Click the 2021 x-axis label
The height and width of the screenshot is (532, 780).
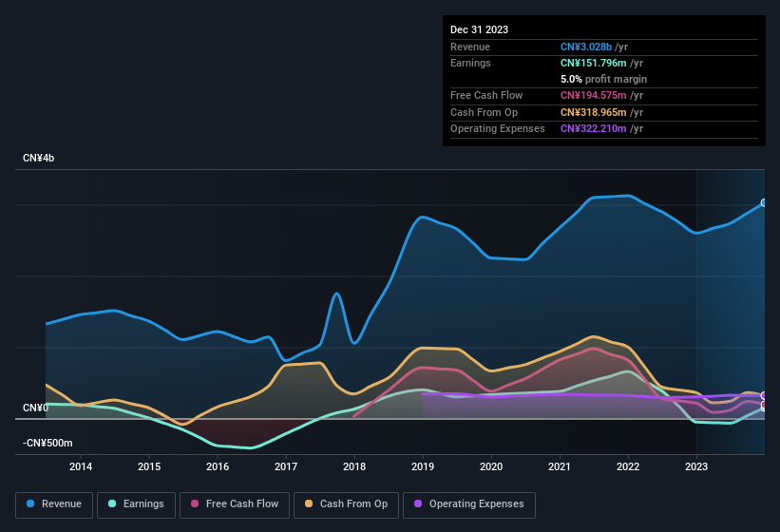(560, 466)
